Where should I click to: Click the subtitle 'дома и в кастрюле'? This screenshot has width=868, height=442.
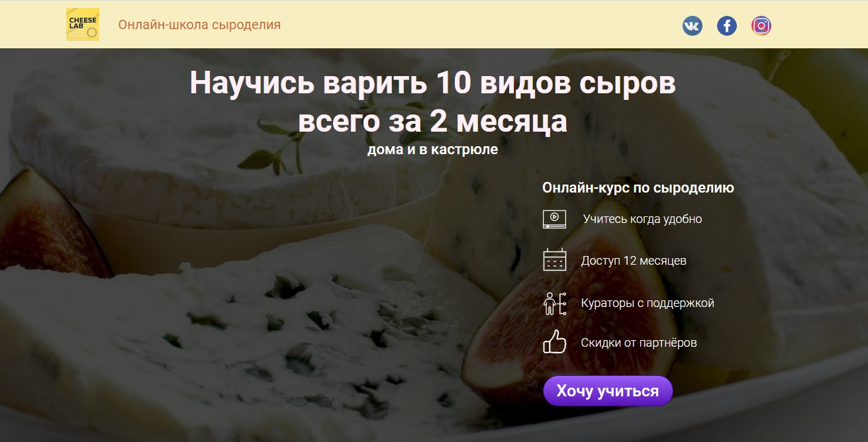pos(432,150)
